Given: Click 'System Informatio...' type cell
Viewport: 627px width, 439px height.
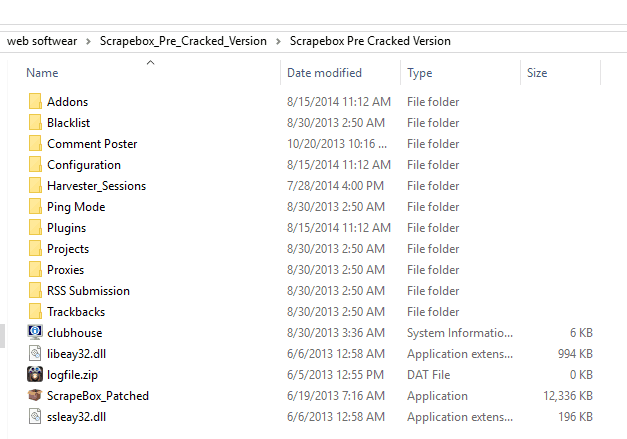Looking at the screenshot, I should [460, 333].
